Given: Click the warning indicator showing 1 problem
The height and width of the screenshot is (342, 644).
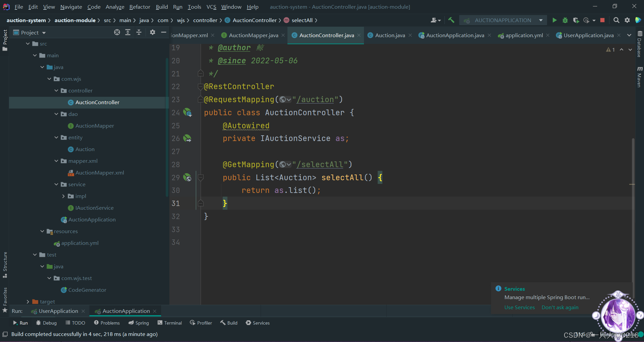Looking at the screenshot, I should coord(610,50).
